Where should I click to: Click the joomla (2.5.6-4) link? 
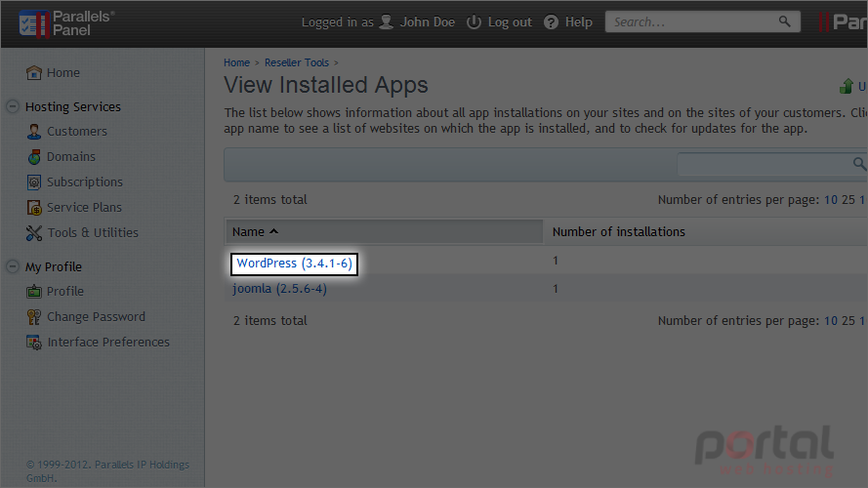point(279,289)
